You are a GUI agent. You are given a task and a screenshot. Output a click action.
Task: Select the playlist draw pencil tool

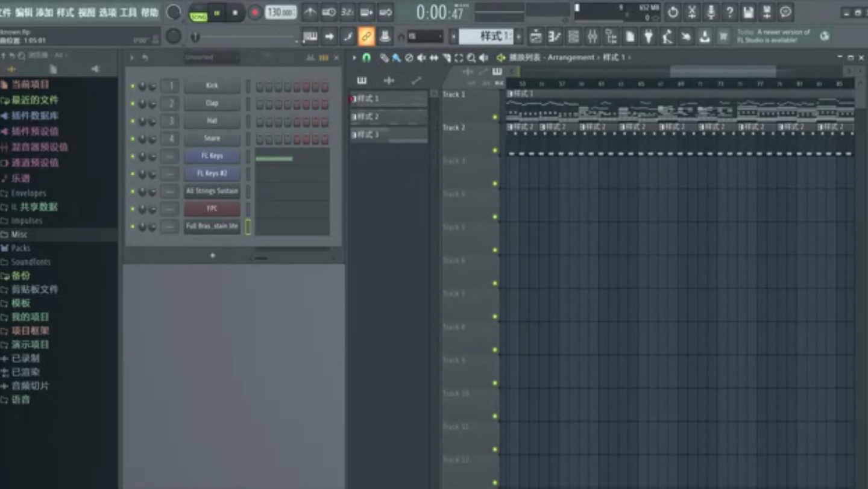pyautogui.click(x=383, y=58)
